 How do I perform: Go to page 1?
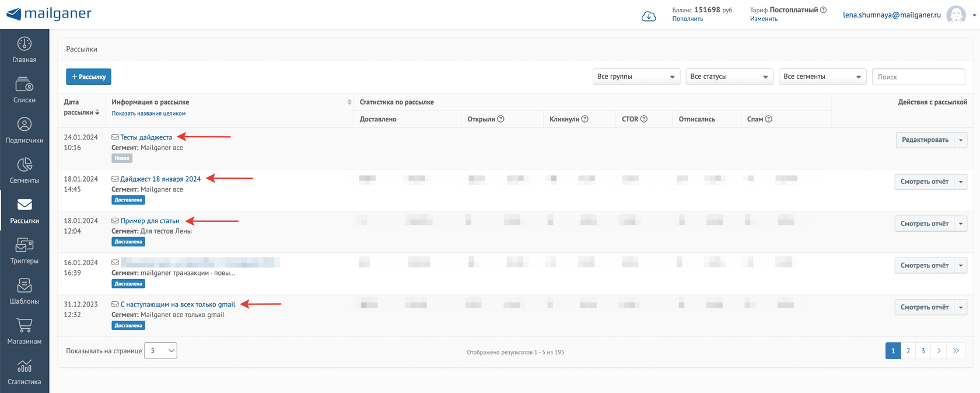(892, 351)
